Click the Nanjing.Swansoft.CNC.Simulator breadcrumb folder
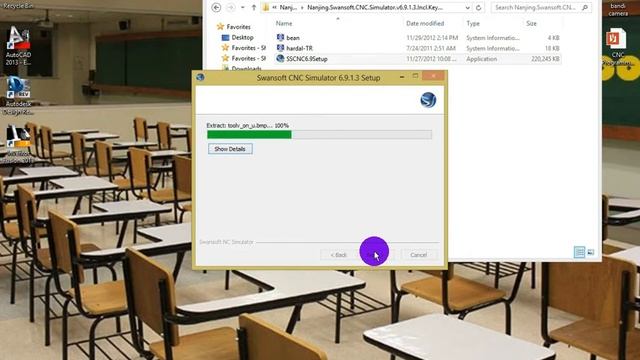The width and height of the screenshot is (640, 360). [x=375, y=7]
